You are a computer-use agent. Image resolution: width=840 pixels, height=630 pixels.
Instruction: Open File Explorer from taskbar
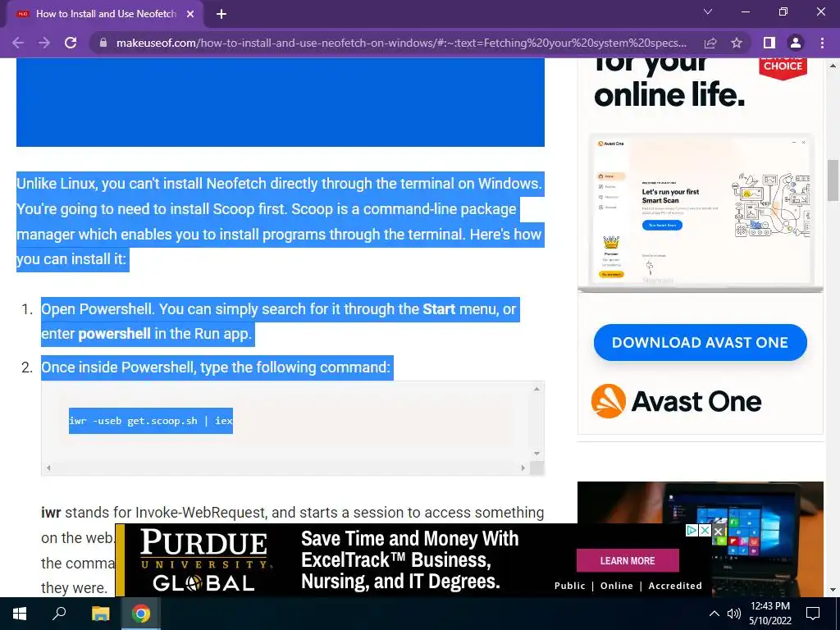[100, 614]
